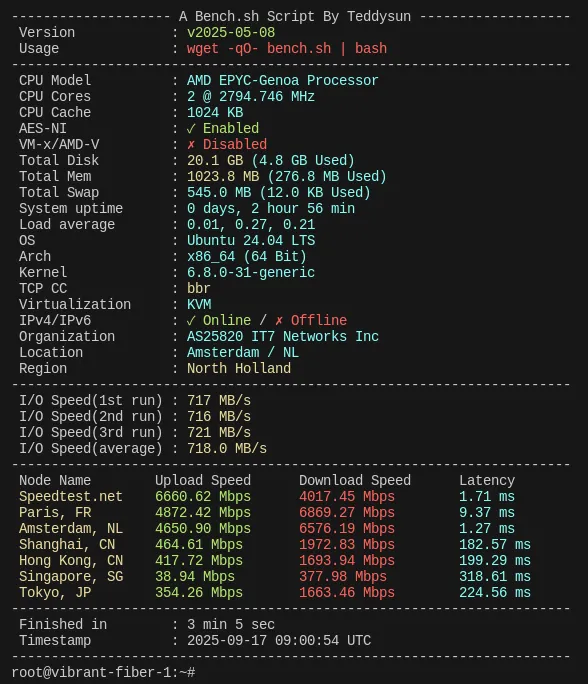Click the AMD EPYC-Genoa Processor value
Image resolution: width=588 pixels, height=684 pixels.
[x=283, y=81]
